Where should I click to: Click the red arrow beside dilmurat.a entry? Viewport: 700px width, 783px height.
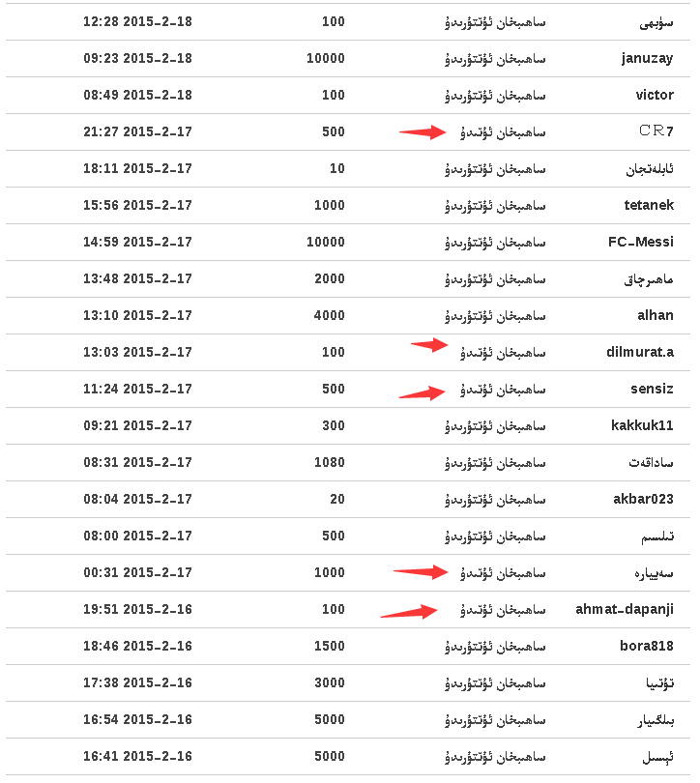429,345
